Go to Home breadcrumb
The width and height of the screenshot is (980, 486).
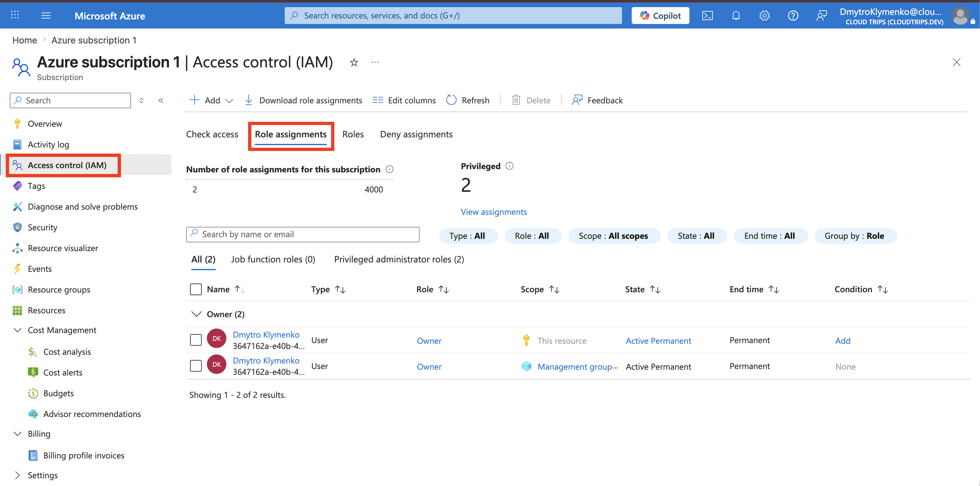click(x=25, y=40)
